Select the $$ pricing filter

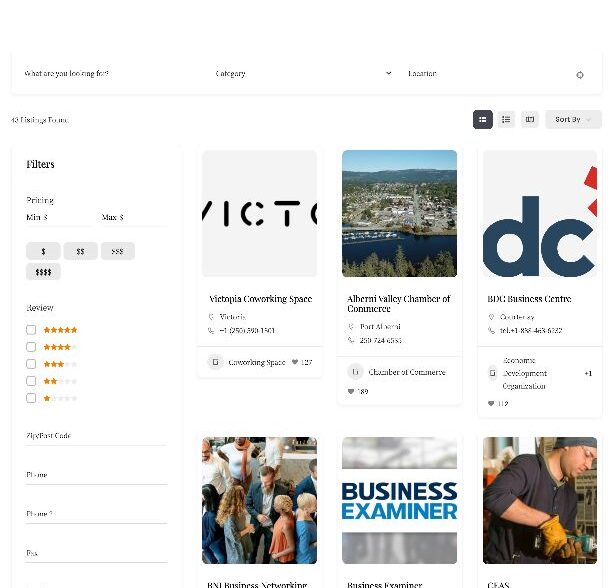[80, 251]
